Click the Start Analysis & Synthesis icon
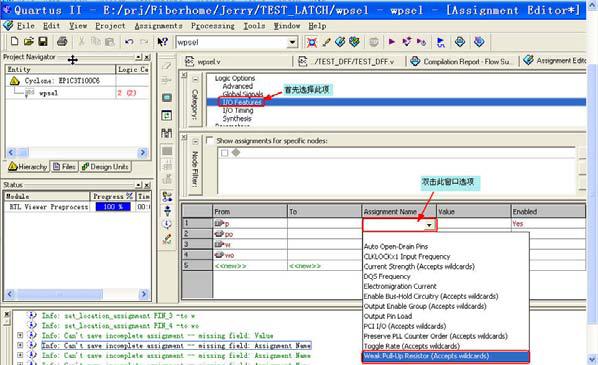Viewport: 598px width, 365px height. click(407, 42)
